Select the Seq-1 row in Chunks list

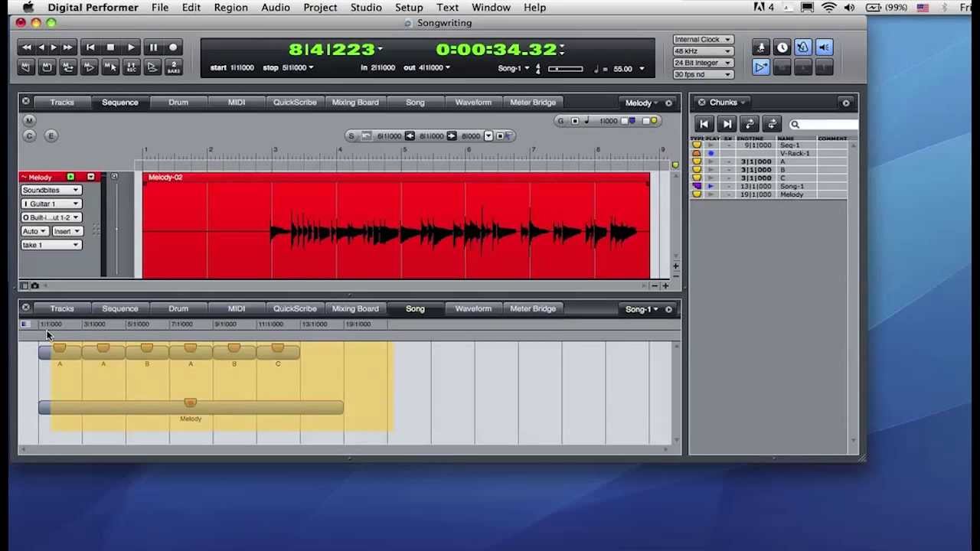click(x=769, y=145)
